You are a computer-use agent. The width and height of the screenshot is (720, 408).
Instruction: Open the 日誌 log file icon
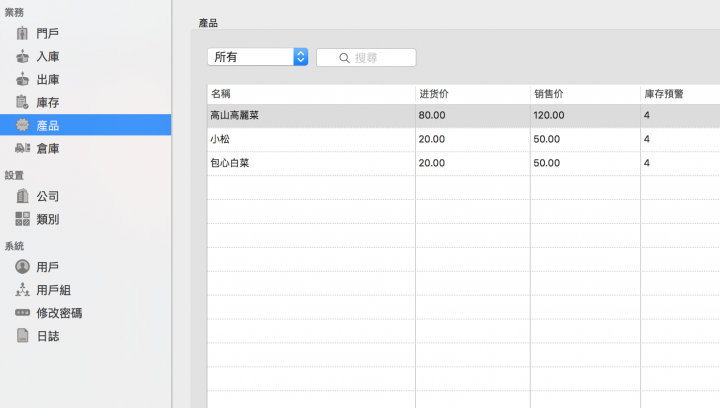coord(22,335)
